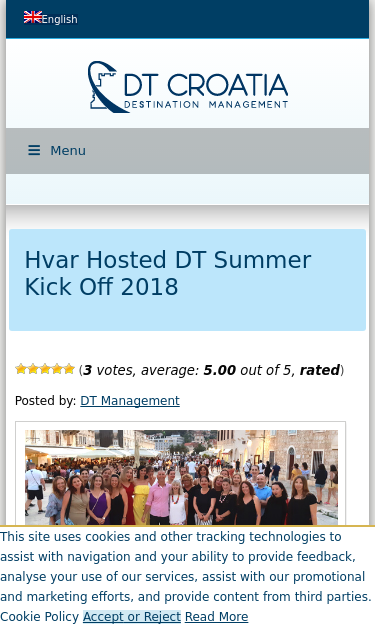Click Accept or Reject cookies link
The width and height of the screenshot is (375, 627).
(x=132, y=617)
